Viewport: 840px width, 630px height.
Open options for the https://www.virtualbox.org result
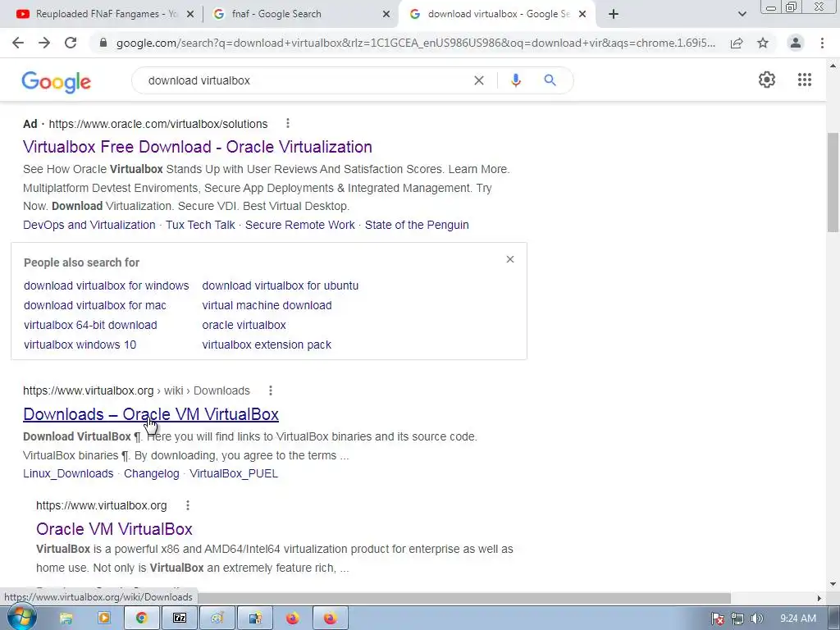(x=188, y=505)
